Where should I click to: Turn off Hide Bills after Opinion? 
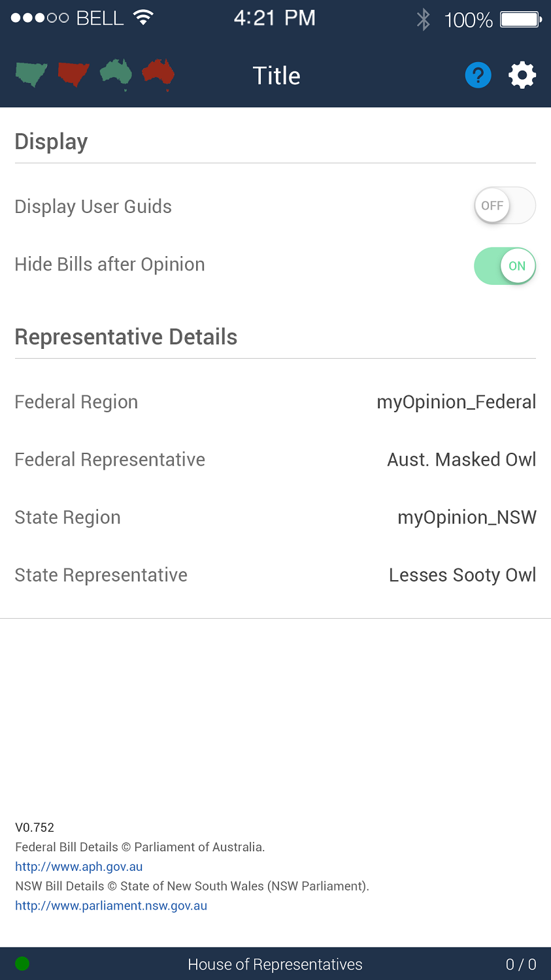coord(505,266)
